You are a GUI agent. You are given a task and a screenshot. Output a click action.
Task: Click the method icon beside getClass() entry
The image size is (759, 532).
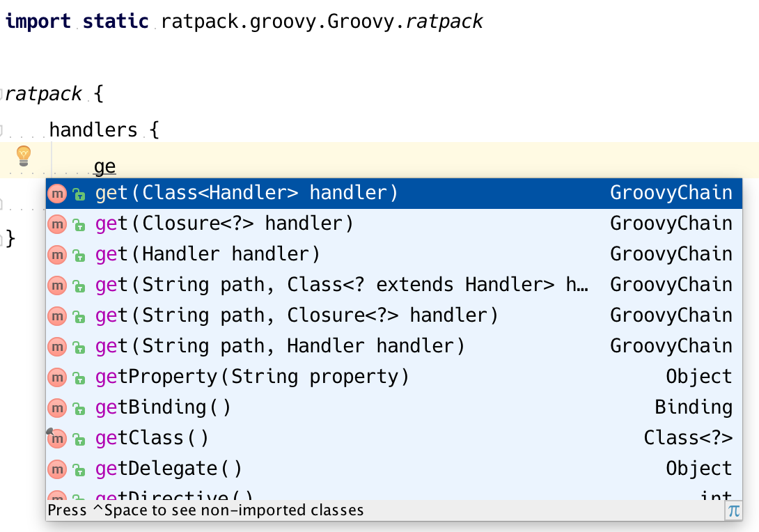coord(57,438)
